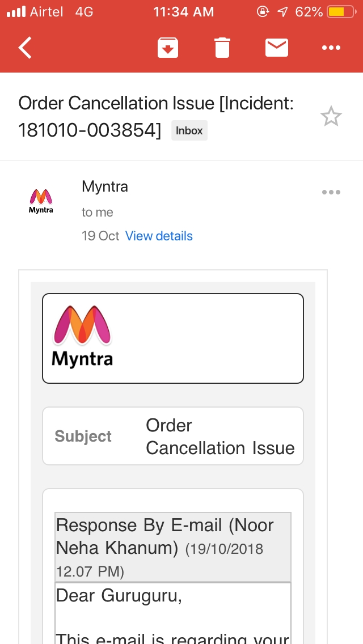Open the Myntra message options menu
The height and width of the screenshot is (644, 363).
331,192
